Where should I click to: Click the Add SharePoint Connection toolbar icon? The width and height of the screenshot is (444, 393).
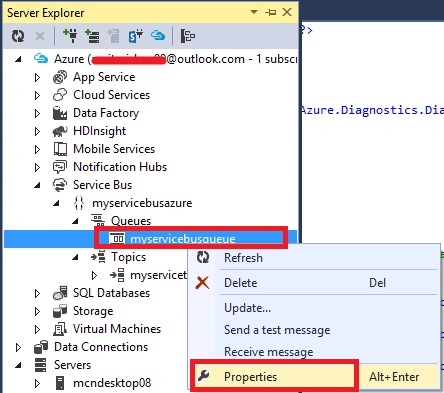coord(136,36)
